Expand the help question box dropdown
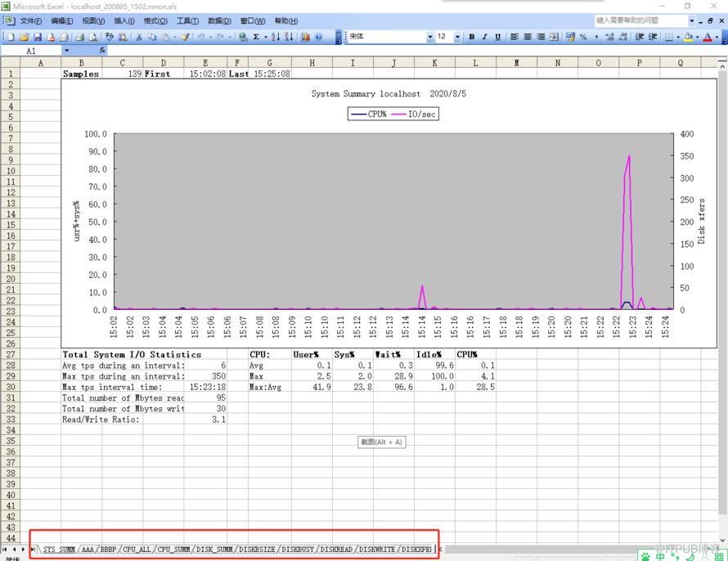728x561 pixels. (x=691, y=21)
